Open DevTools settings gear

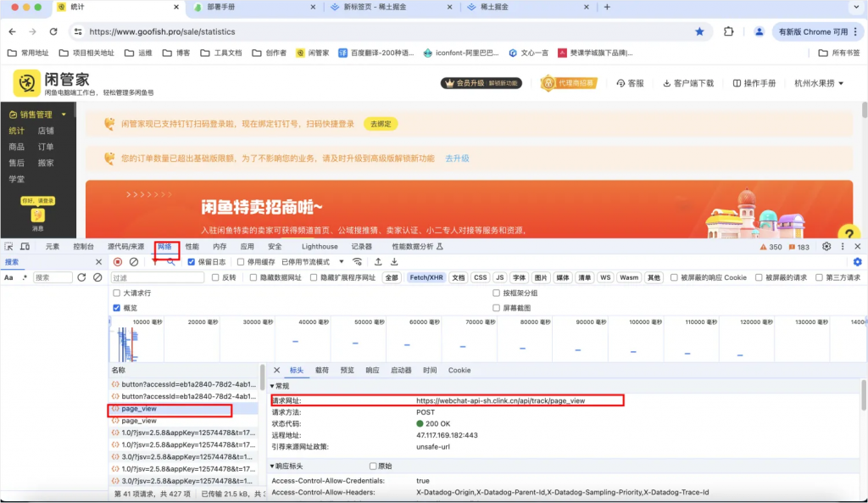[826, 246]
